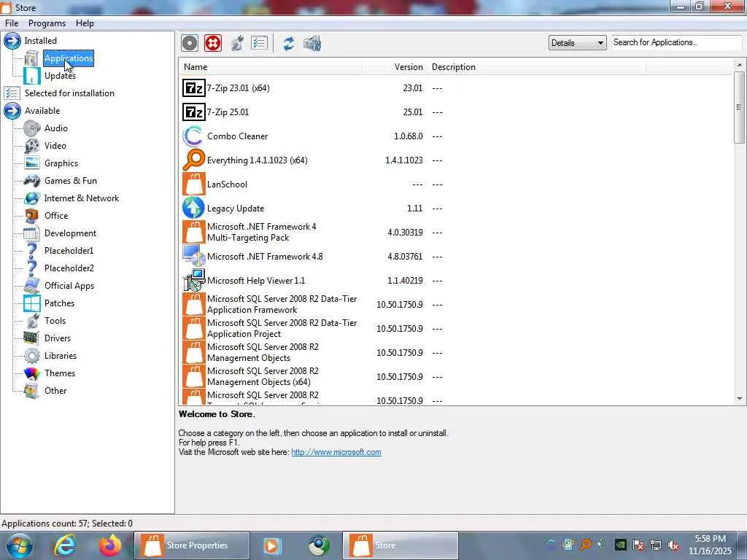This screenshot has height=560, width=747.
Task: Switch to the Store Properties taskbar window
Action: [192, 545]
